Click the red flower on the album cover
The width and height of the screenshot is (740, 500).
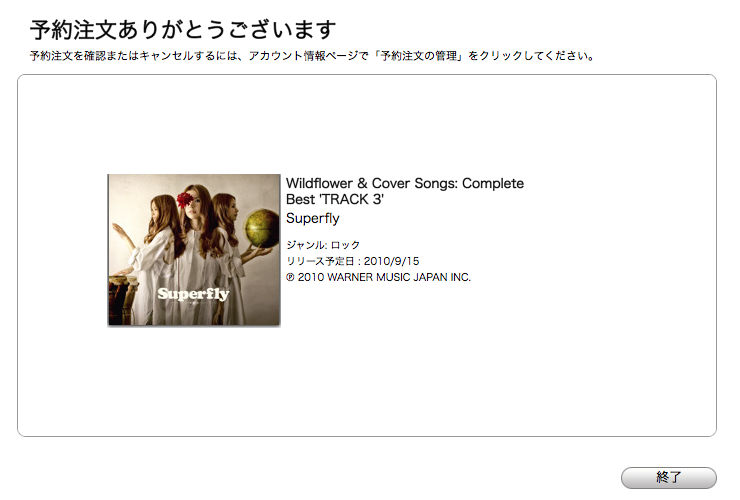[x=185, y=199]
